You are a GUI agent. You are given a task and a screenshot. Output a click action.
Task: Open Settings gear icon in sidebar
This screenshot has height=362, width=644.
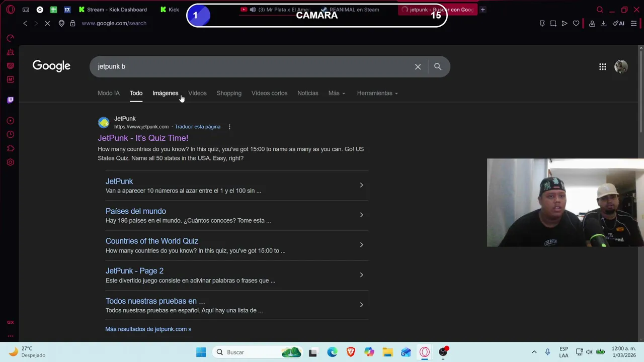pos(10,162)
